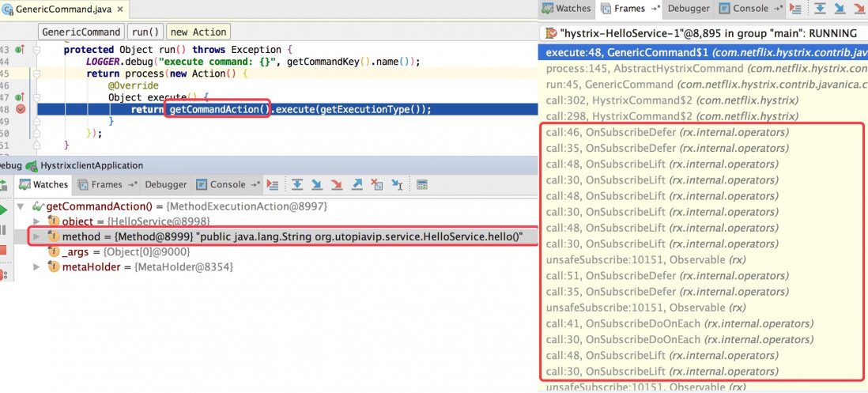This screenshot has width=868, height=393.
Task: Switch to Console tab in lower panel
Action: pyautogui.click(x=228, y=184)
